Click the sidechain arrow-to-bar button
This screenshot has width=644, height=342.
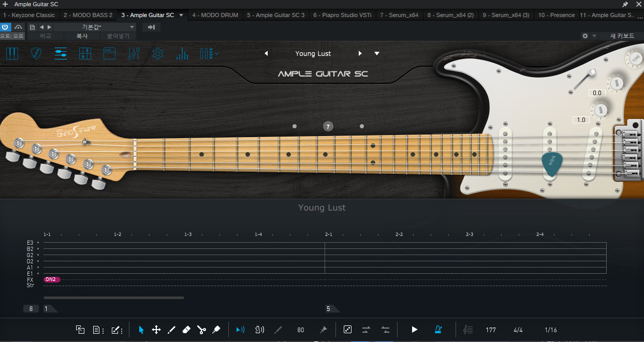151,27
